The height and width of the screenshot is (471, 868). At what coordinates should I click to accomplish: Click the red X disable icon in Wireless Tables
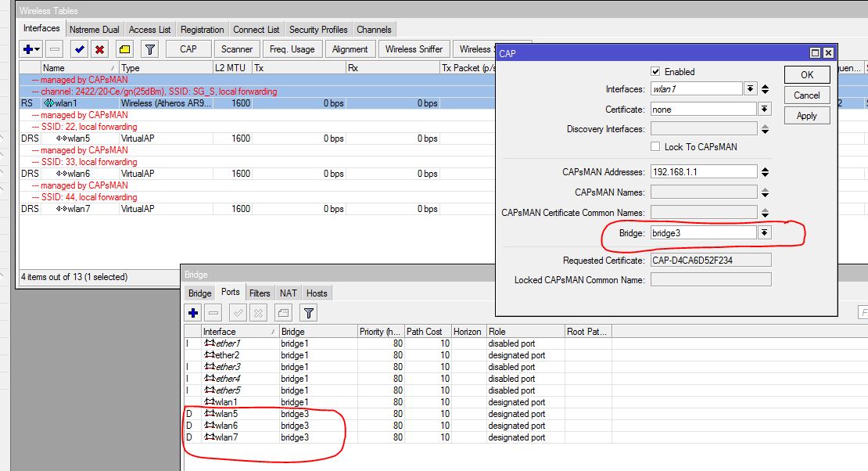click(99, 49)
